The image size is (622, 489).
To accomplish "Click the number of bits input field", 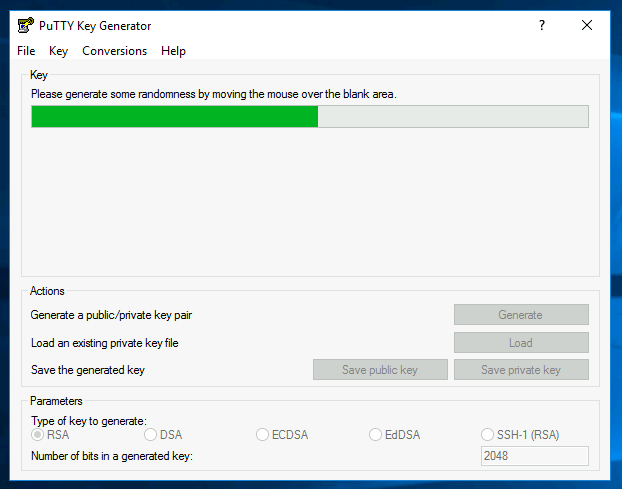I will pos(534,456).
